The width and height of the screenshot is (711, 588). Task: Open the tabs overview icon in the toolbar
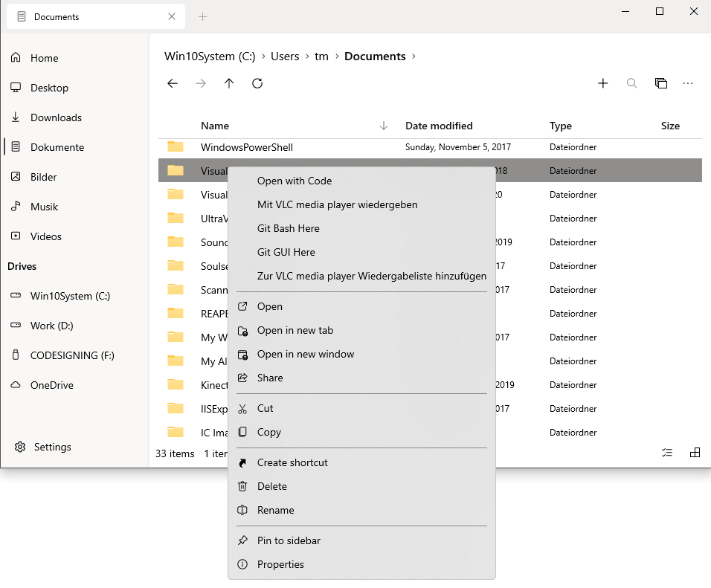pyautogui.click(x=661, y=83)
